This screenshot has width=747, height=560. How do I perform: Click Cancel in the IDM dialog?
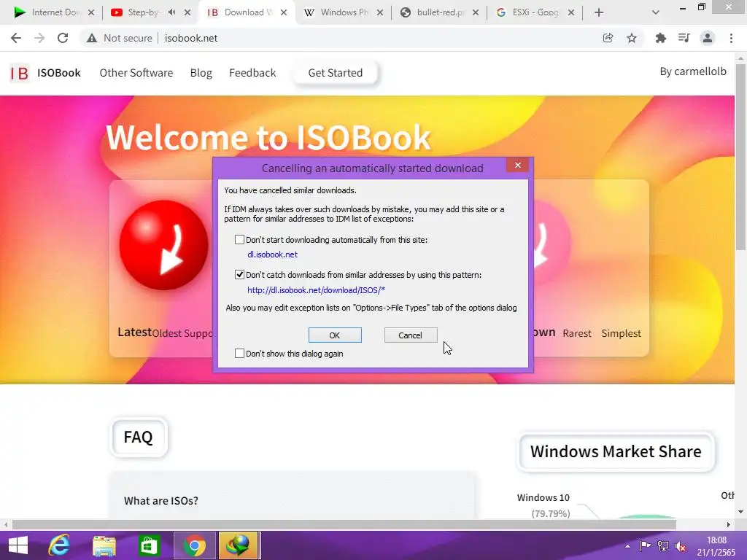pos(410,335)
